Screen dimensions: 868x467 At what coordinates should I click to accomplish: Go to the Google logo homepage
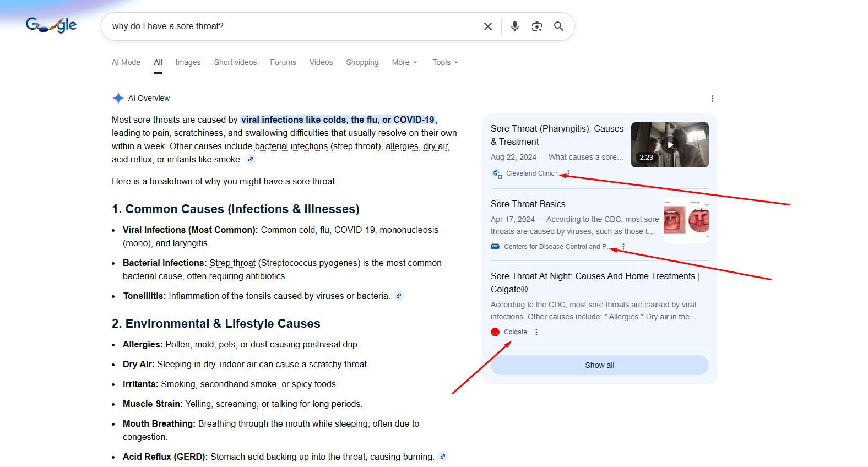point(51,25)
